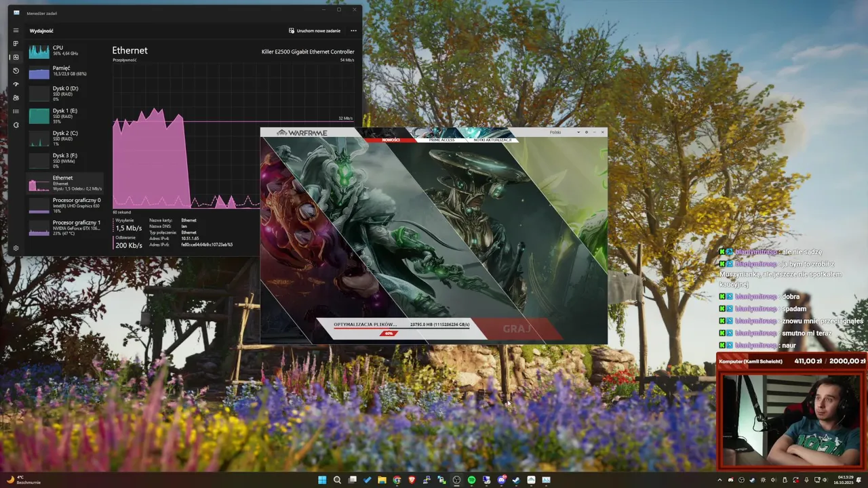Click IPv4 address 10.51.1.65
Viewport: 868px width, 488px height.
click(x=190, y=239)
